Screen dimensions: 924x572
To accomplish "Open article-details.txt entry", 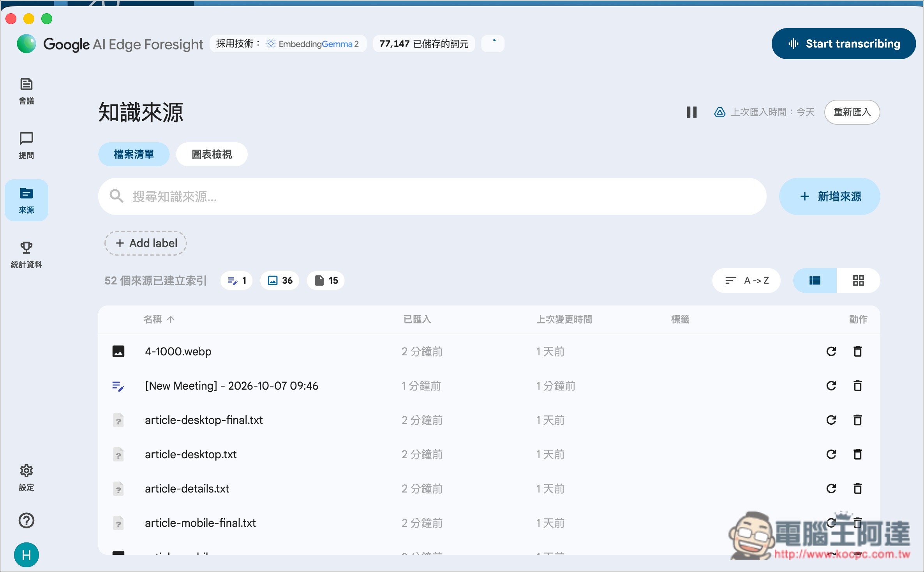I will tap(489, 489).
